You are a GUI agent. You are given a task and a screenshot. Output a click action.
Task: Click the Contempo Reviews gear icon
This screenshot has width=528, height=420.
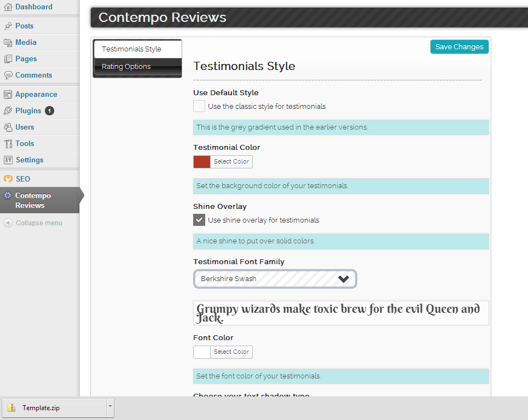point(8,195)
